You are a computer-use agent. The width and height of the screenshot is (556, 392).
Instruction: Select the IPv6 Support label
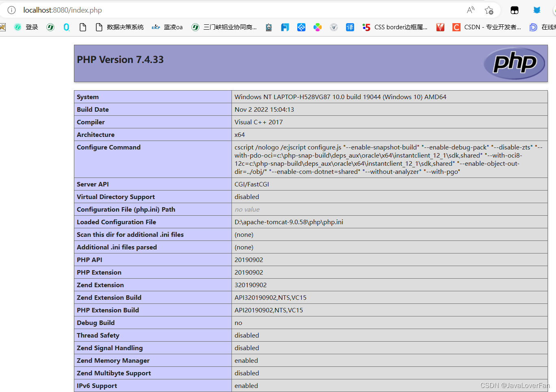coord(97,386)
